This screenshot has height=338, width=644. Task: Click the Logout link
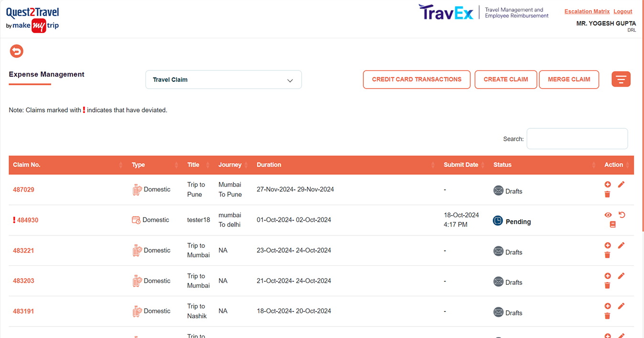pyautogui.click(x=623, y=11)
